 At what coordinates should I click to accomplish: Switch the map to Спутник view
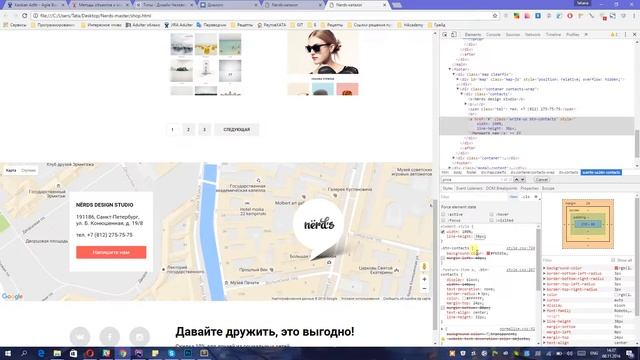click(29, 171)
